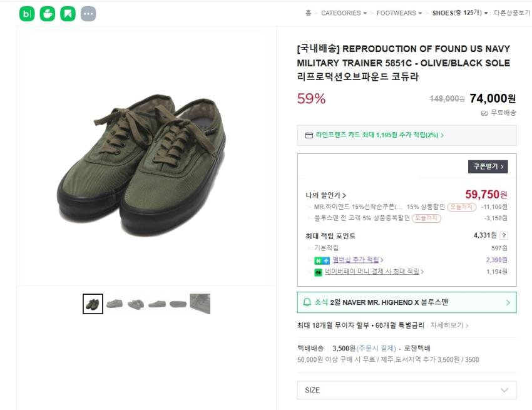The width and height of the screenshot is (532, 410).
Task: Open the SIZE selection dropdown
Action: pos(407,390)
